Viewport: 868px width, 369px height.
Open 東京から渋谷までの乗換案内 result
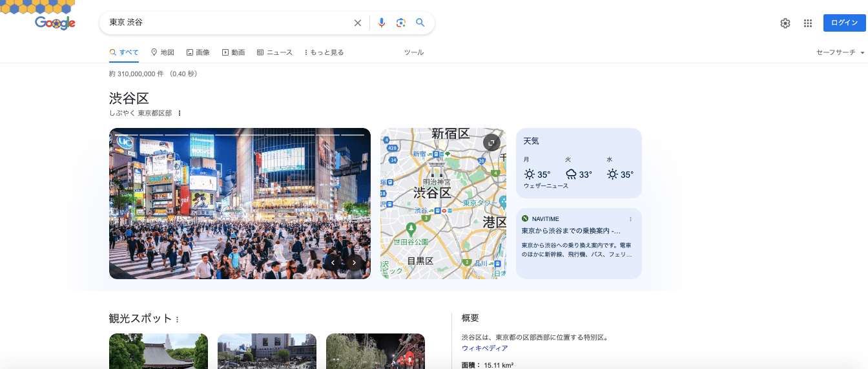pyautogui.click(x=571, y=231)
